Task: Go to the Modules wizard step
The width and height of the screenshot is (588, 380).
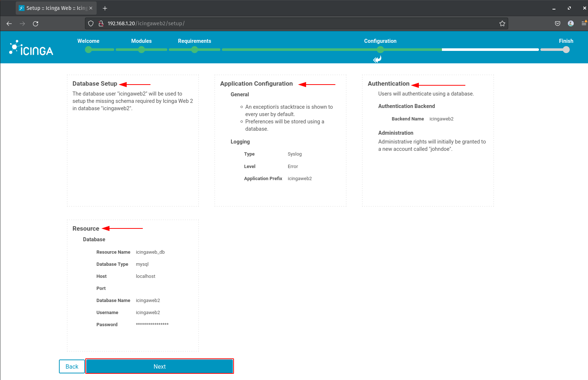Action: [x=141, y=41]
